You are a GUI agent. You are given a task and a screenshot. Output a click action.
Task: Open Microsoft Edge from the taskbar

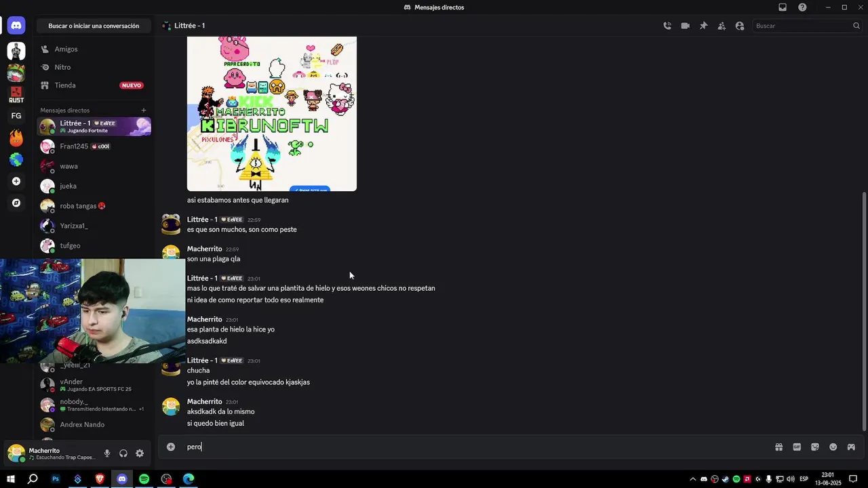[189, 479]
